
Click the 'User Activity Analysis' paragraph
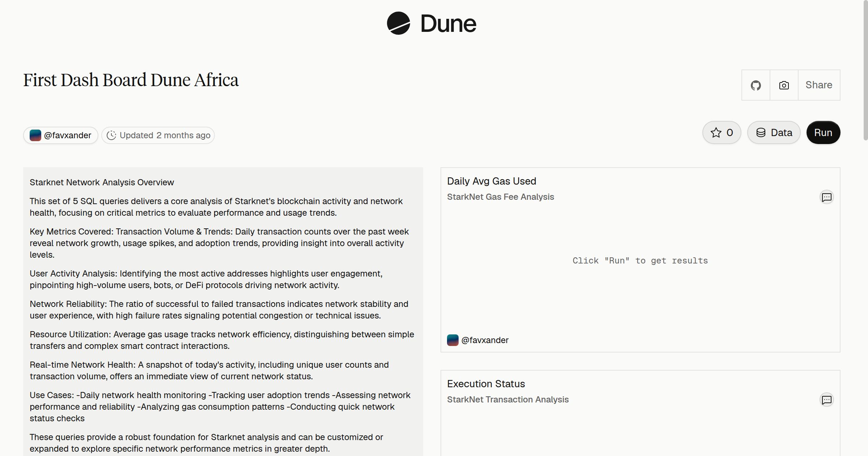(x=206, y=279)
